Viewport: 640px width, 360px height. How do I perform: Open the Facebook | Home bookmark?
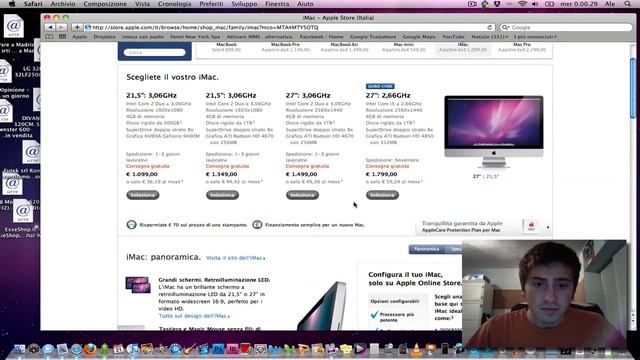click(x=321, y=37)
